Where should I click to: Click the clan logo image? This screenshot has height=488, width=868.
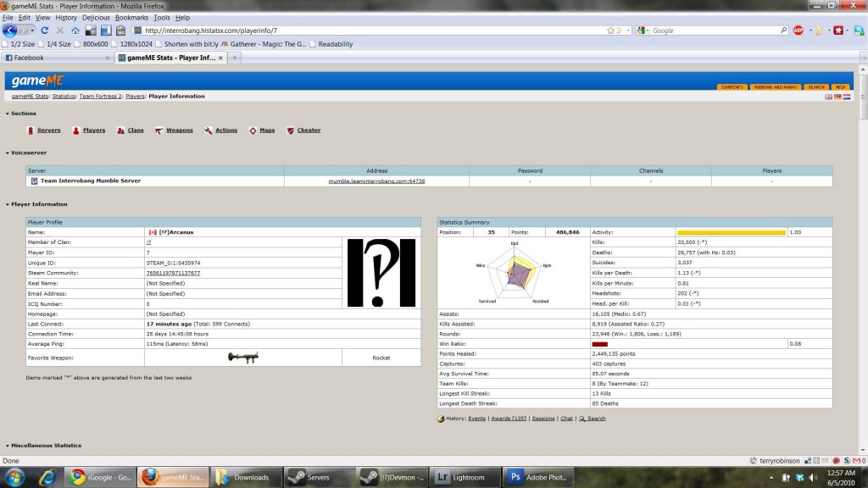tap(381, 273)
